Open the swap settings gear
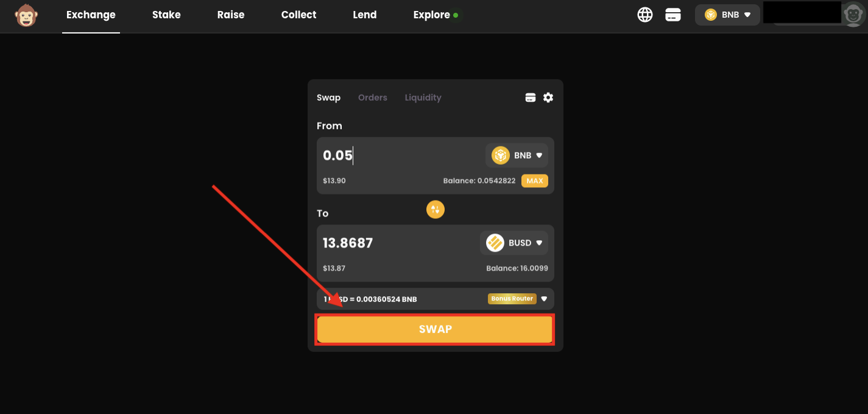Screen dimensions: 868x414 coord(548,98)
